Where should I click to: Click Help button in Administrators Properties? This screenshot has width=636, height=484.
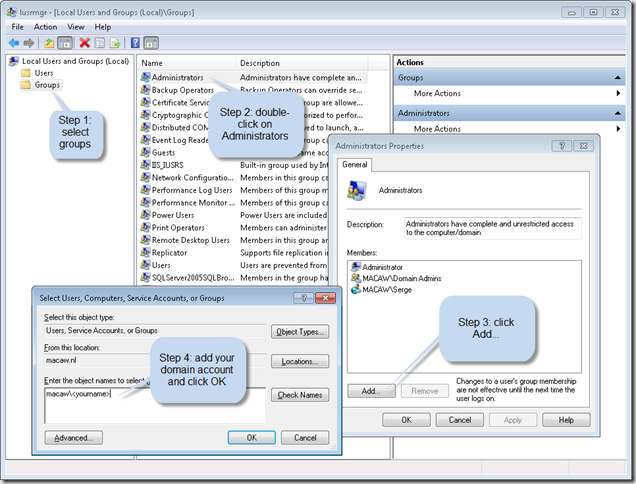pos(566,420)
